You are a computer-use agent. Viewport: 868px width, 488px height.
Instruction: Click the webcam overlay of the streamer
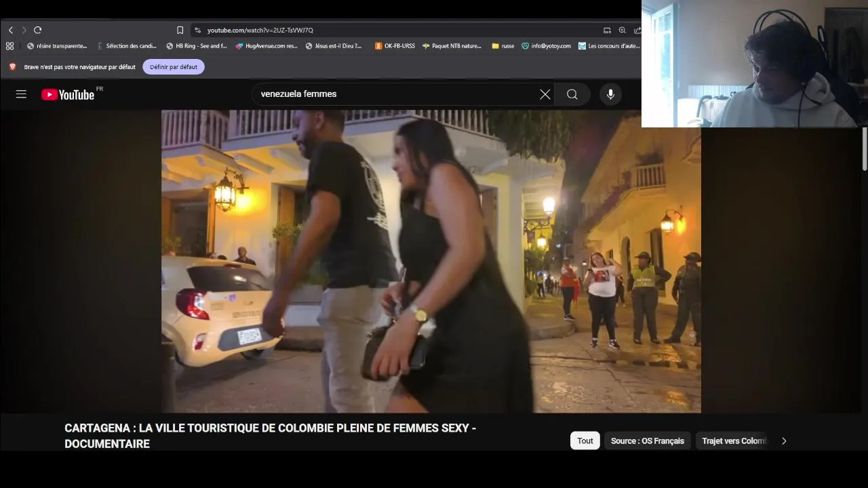click(x=755, y=64)
